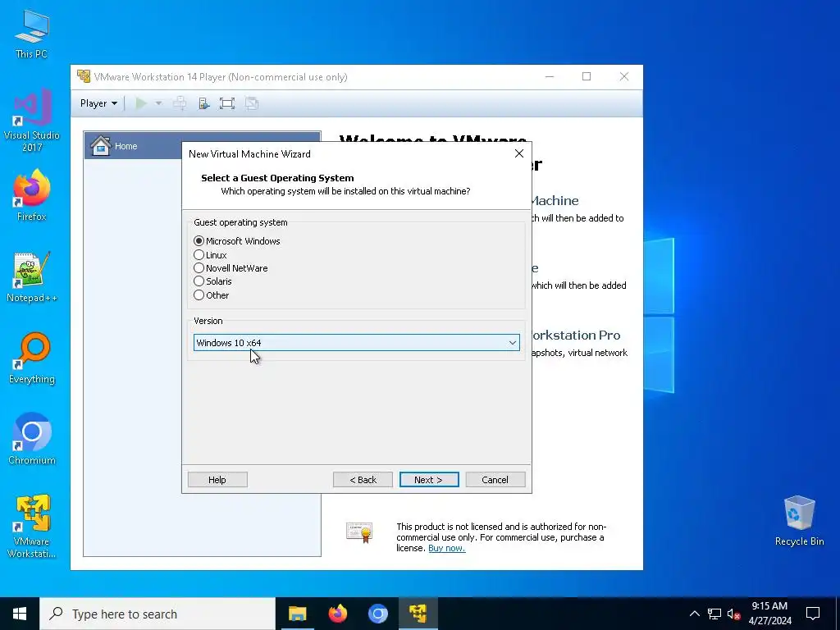
Task: Show hidden system tray icons
Action: [x=694, y=614]
